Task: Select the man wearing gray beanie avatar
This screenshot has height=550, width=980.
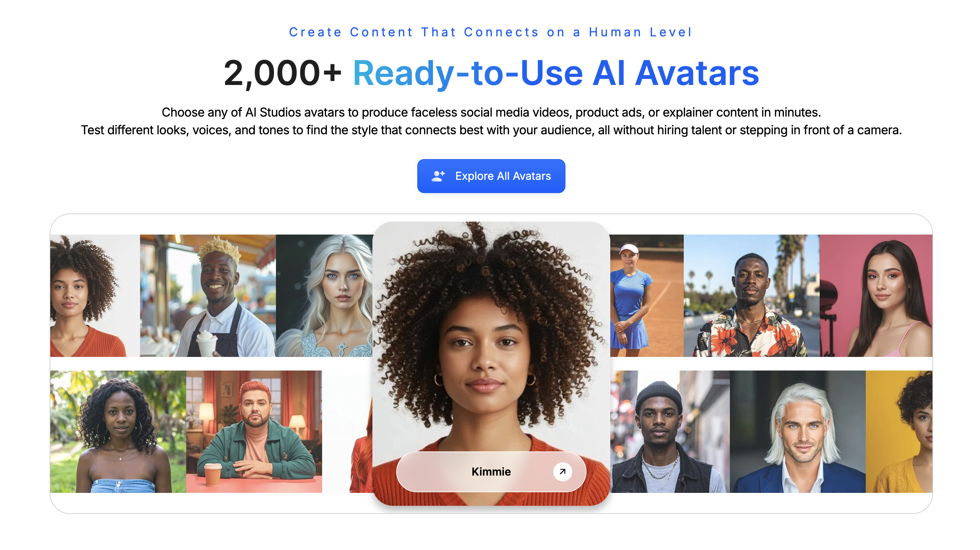Action: pyautogui.click(x=670, y=432)
